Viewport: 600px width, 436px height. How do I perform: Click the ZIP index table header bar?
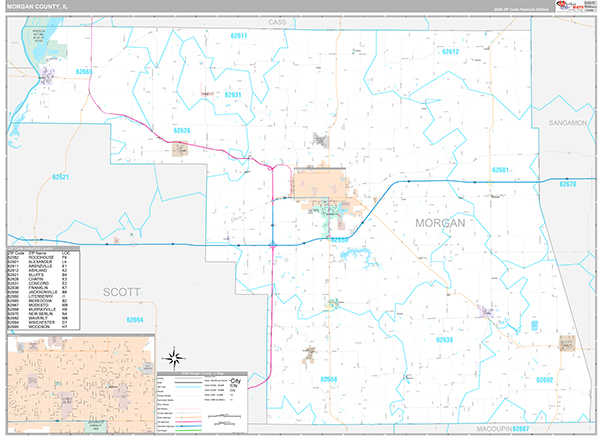pyautogui.click(x=43, y=248)
